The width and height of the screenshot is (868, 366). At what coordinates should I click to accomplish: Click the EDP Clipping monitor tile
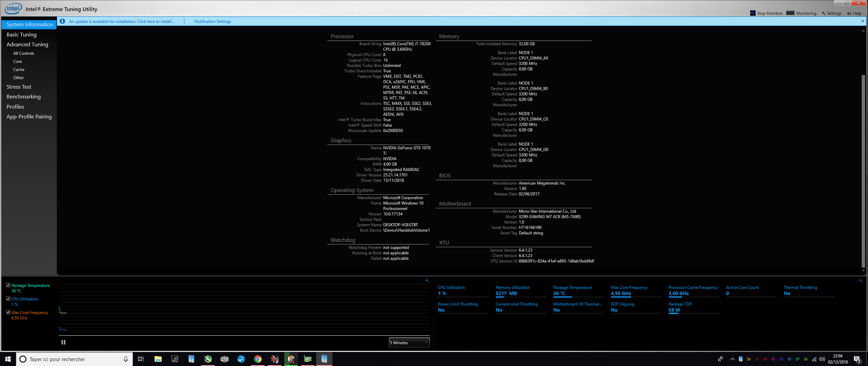[636, 307]
